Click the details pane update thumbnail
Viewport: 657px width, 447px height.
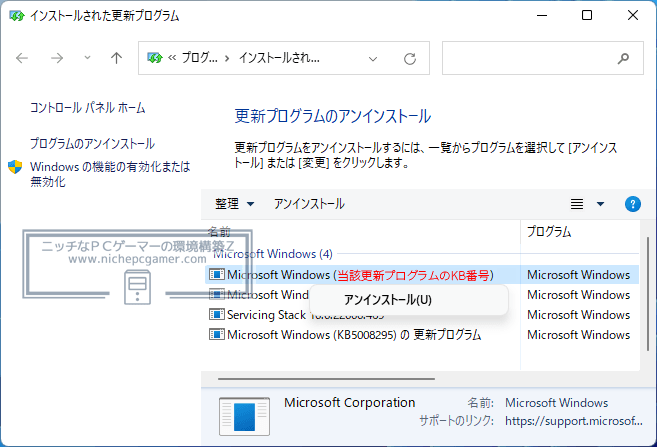pos(244,416)
